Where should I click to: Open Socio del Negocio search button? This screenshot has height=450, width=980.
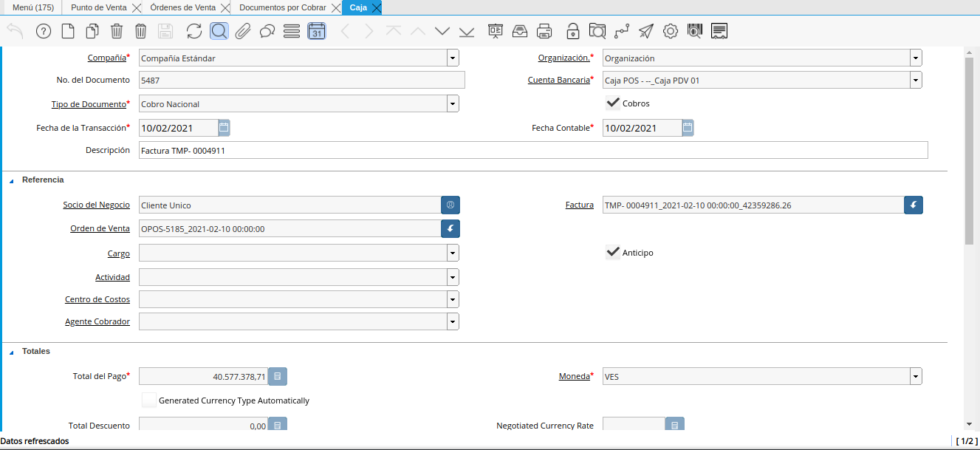point(450,205)
